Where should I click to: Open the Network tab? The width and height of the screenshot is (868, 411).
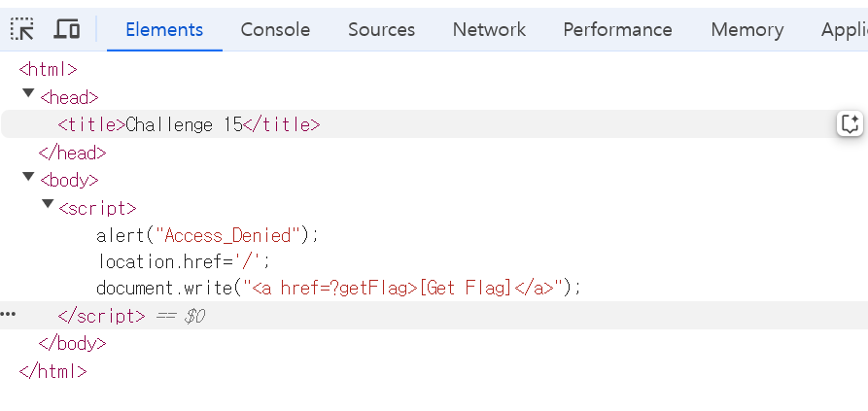click(489, 29)
